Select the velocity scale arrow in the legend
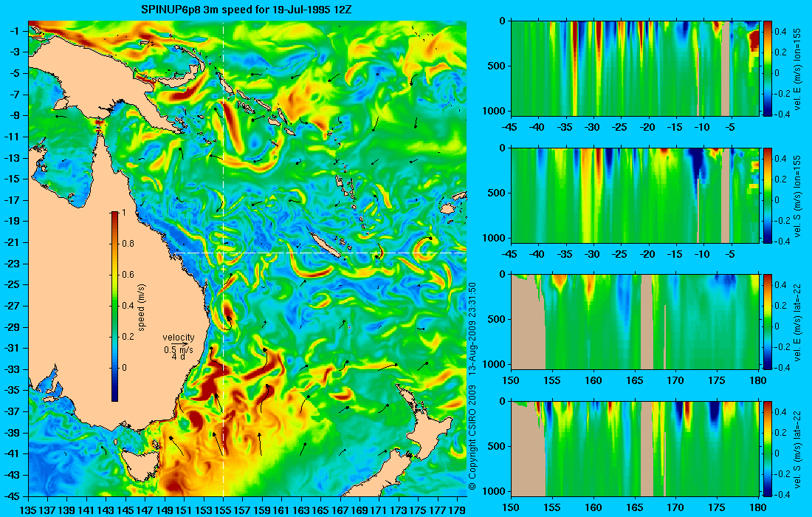Viewport: 812px width, 517px height. click(x=179, y=344)
